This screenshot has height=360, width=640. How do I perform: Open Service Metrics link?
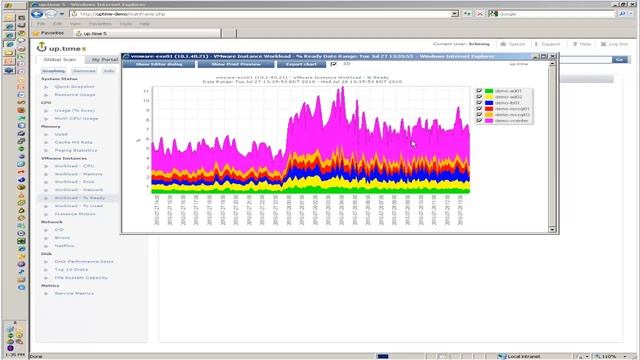pyautogui.click(x=74, y=293)
